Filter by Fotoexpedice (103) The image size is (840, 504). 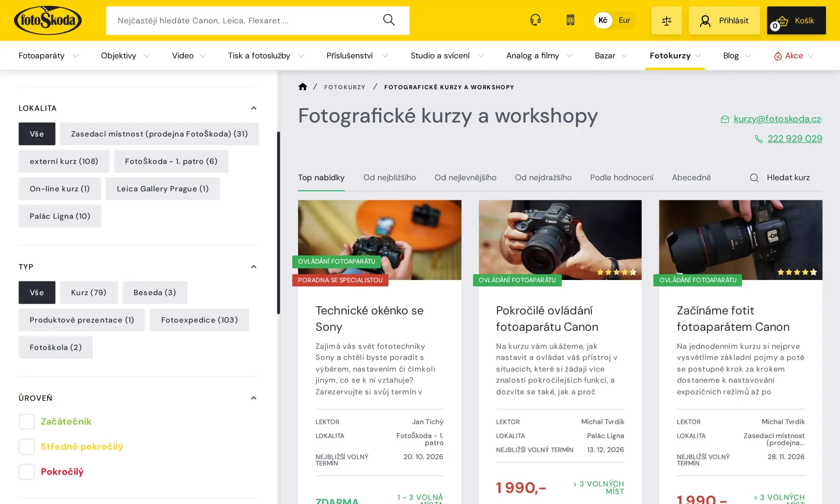pyautogui.click(x=199, y=320)
